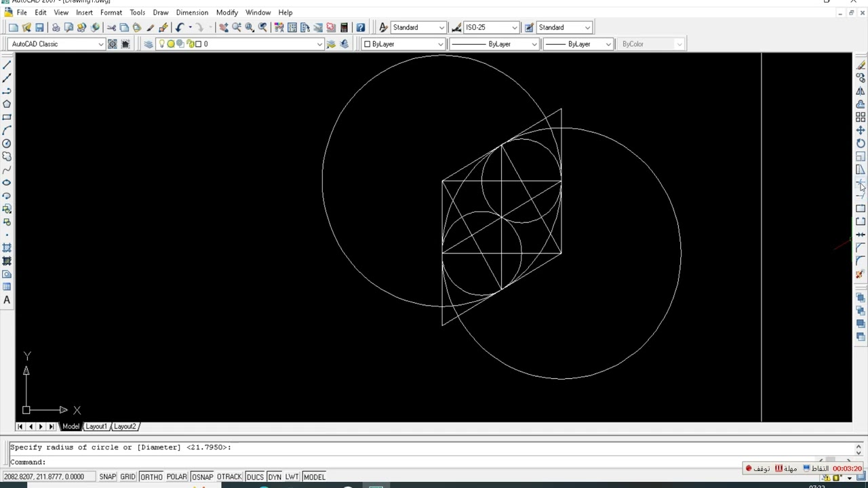Click the Undo arrow icon
868x488 pixels.
180,28
